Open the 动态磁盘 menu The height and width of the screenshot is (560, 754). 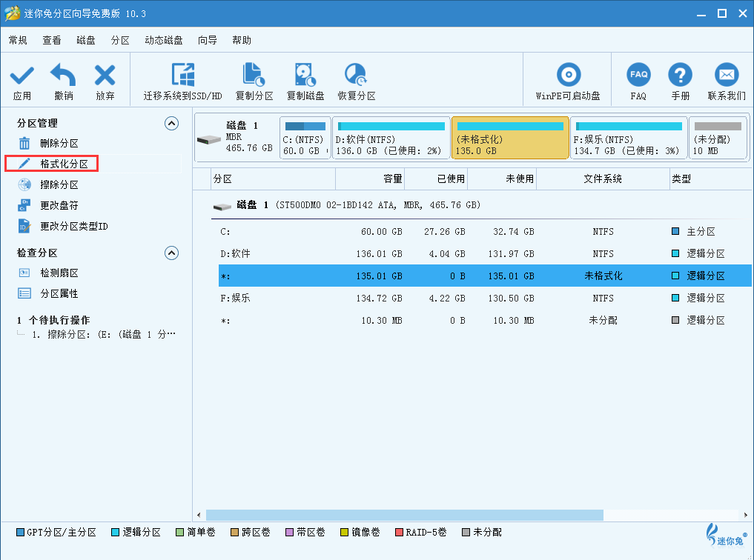164,40
